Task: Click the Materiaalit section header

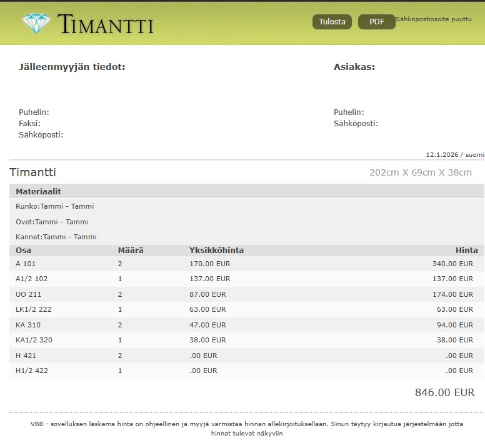Action: pos(38,191)
